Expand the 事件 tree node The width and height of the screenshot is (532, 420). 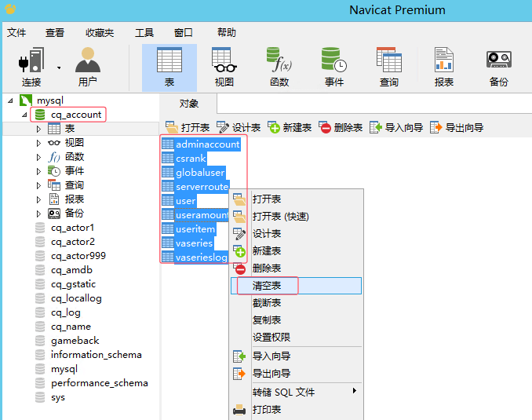(x=38, y=171)
